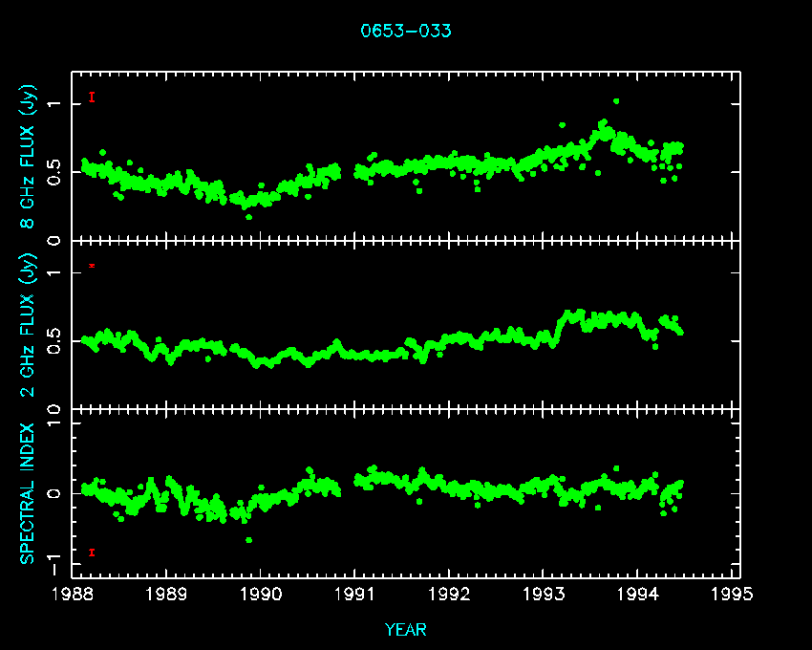
Task: Click the highest 8 GHz flux data point
Action: (616, 101)
